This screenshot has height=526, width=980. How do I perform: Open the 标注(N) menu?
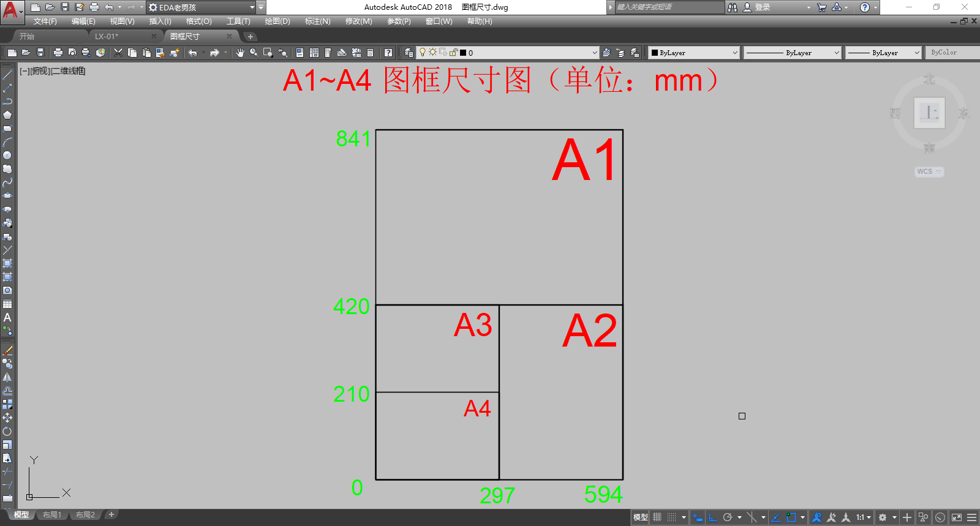pos(317,21)
